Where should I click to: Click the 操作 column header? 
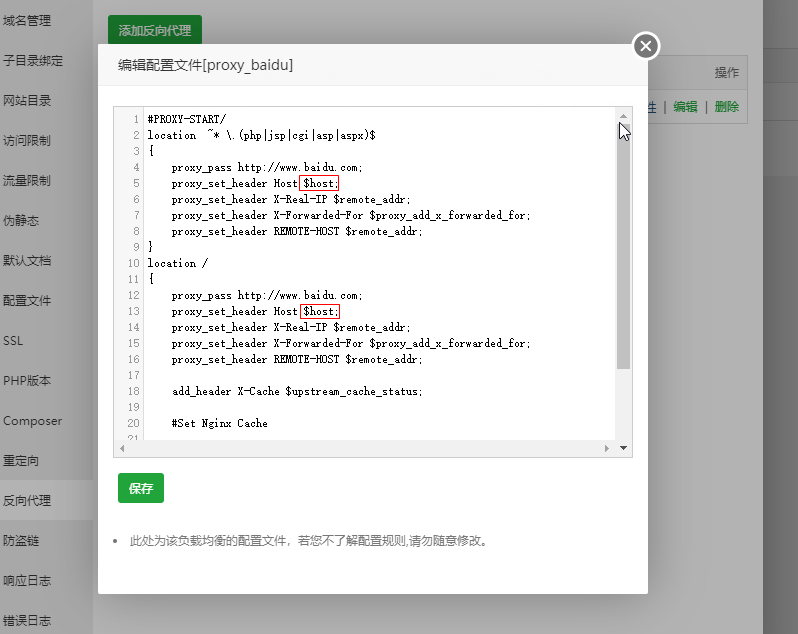point(726,73)
